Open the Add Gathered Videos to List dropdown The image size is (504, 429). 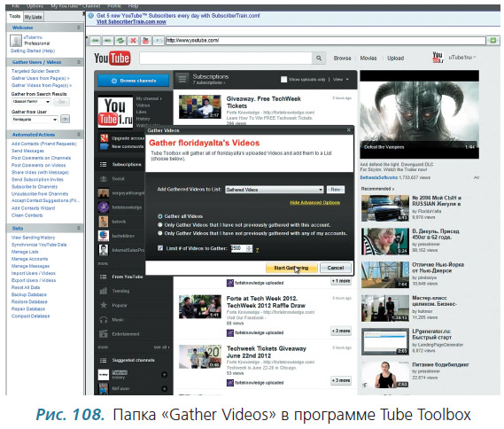click(275, 190)
